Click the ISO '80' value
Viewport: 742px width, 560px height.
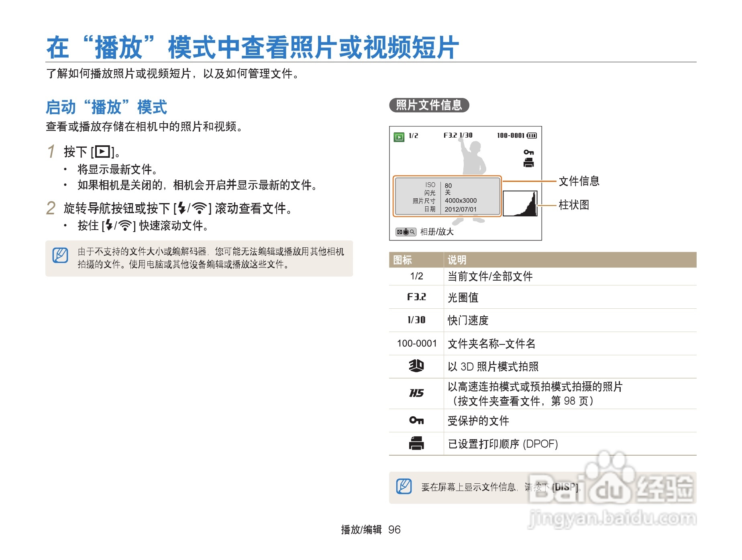[x=448, y=185]
